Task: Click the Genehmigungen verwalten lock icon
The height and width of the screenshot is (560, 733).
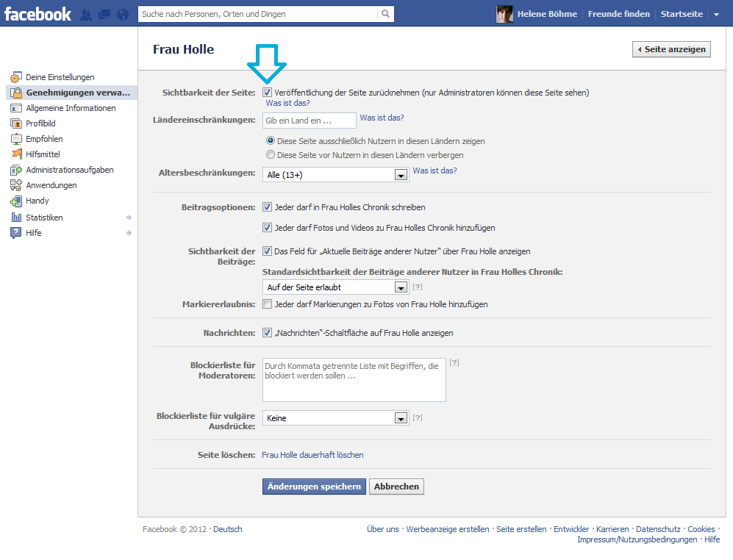Action: point(16,93)
